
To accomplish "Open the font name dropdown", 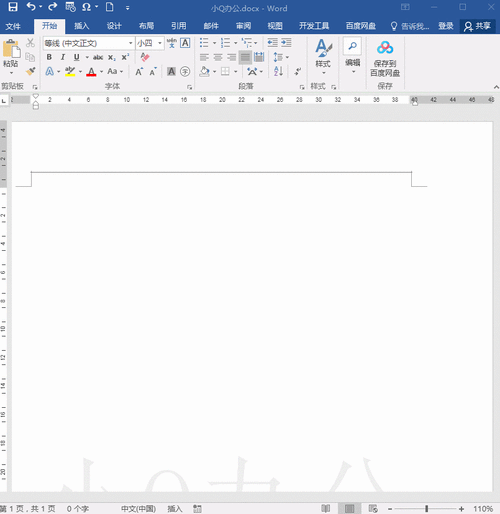I will point(130,43).
